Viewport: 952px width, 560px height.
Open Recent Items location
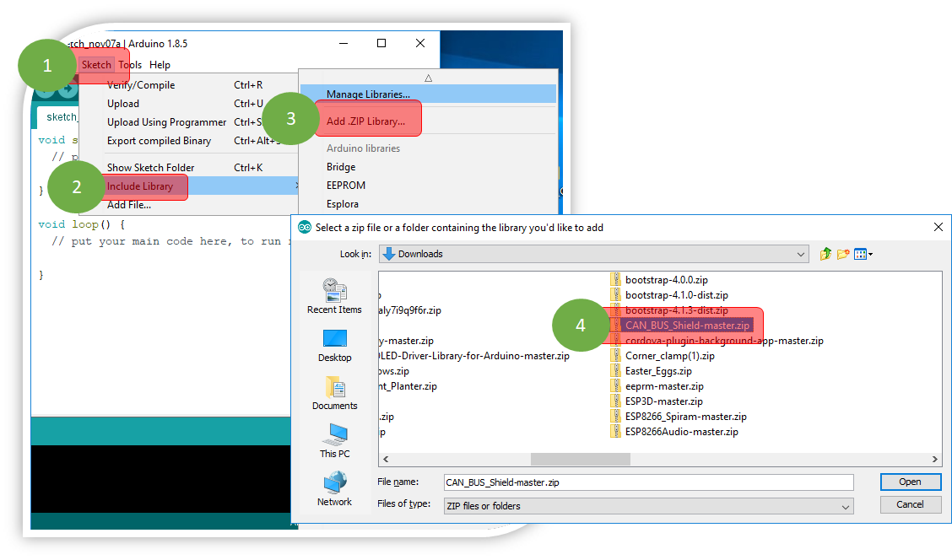(334, 297)
